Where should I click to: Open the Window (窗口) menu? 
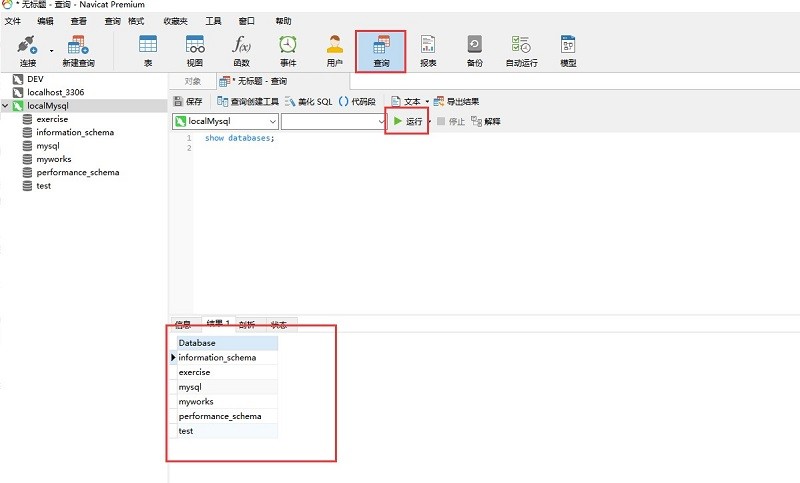246,21
